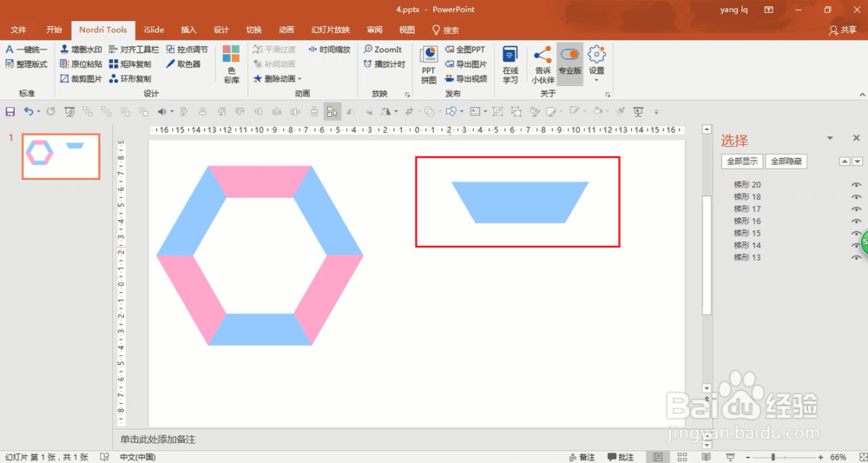Open selection pane options dropdown arrow
This screenshot has height=463, width=868.
point(830,138)
